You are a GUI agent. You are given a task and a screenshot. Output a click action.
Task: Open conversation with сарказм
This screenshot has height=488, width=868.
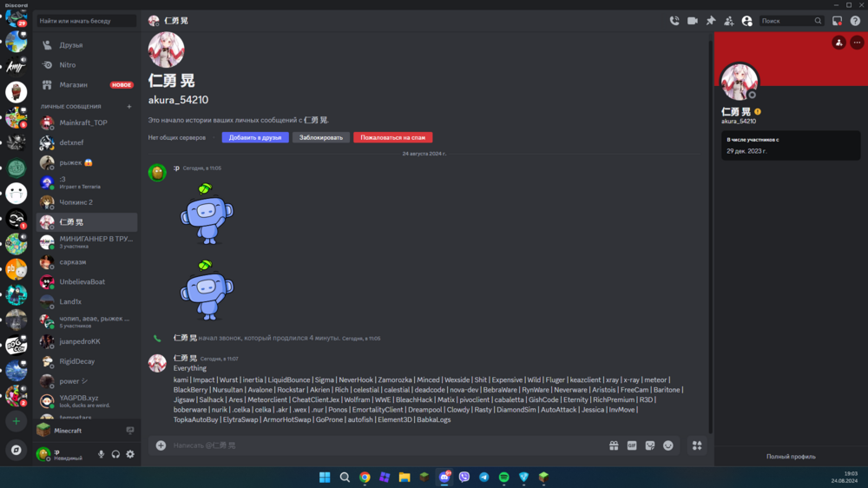tap(86, 262)
